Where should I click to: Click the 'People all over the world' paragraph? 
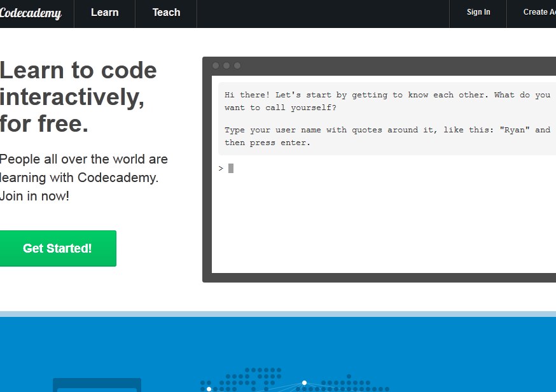coord(84,178)
